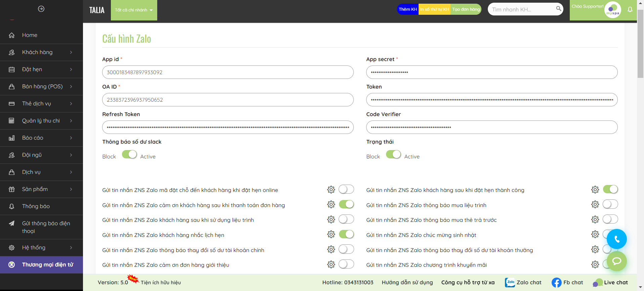Open Tiện ích hữu hiệu link
This screenshot has width=644, height=291.
click(161, 283)
